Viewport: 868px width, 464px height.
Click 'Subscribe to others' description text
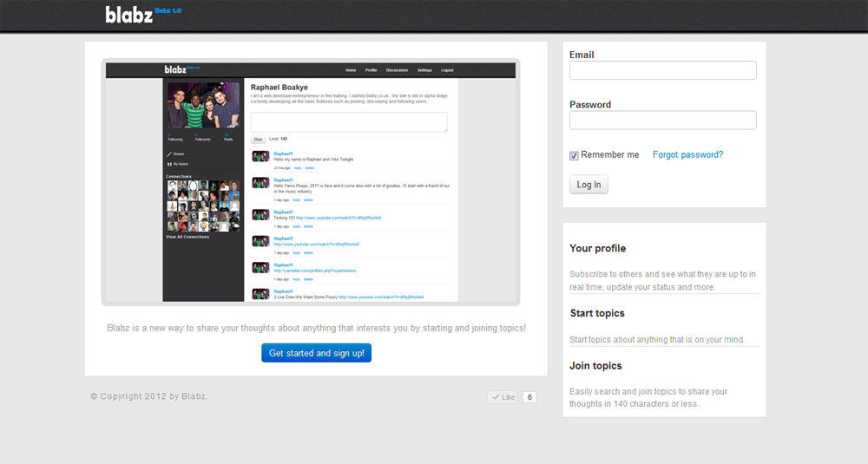pyautogui.click(x=662, y=280)
